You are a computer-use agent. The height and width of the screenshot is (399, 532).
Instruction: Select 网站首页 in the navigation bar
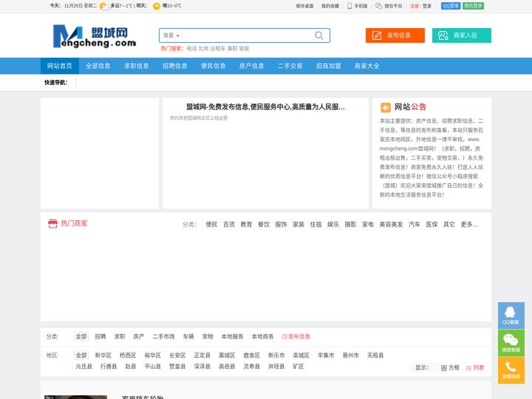[x=60, y=66]
